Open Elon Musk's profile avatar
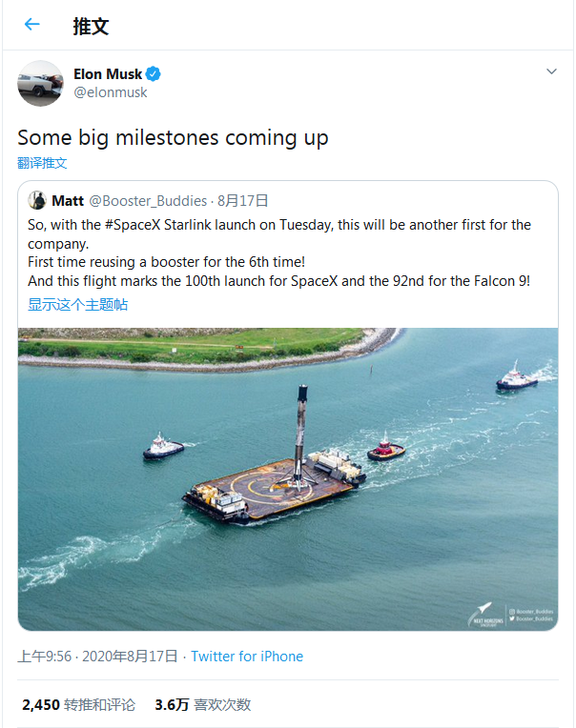 click(40, 83)
